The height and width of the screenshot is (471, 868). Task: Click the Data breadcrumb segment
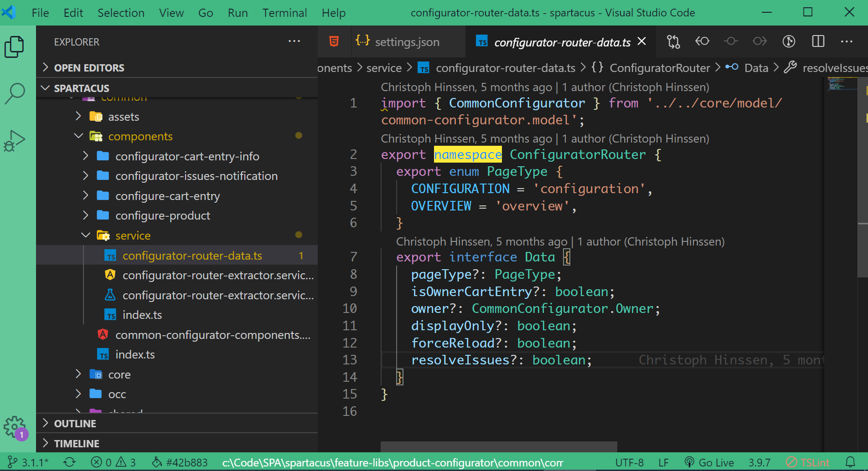756,68
